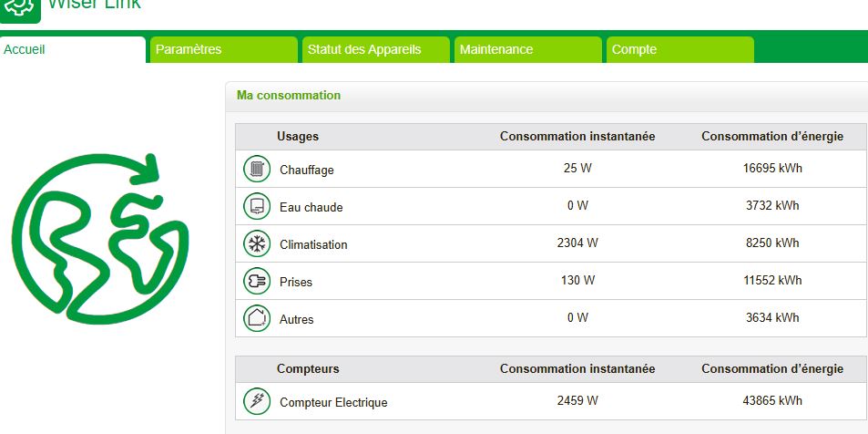Click the Wiser Link title text
The height and width of the screenshot is (434, 868).
point(94,5)
